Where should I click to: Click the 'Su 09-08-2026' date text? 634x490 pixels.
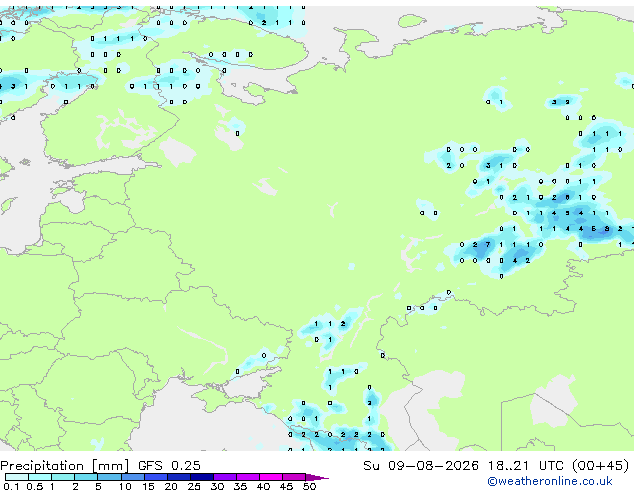coord(421,466)
